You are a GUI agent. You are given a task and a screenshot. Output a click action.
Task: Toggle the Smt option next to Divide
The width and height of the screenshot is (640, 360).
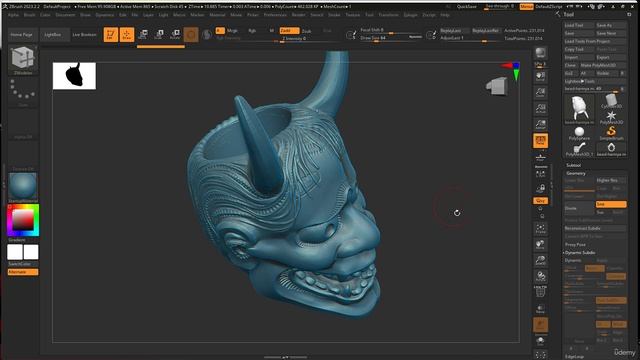[x=611, y=204]
